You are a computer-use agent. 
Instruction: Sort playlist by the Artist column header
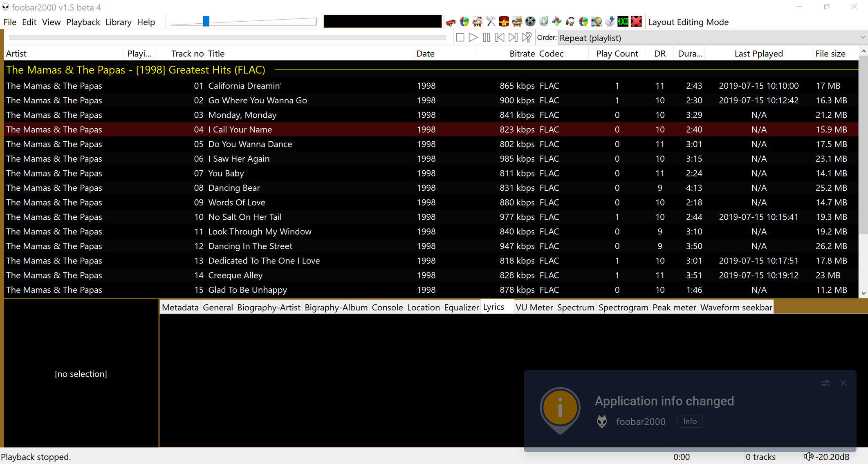pos(63,54)
